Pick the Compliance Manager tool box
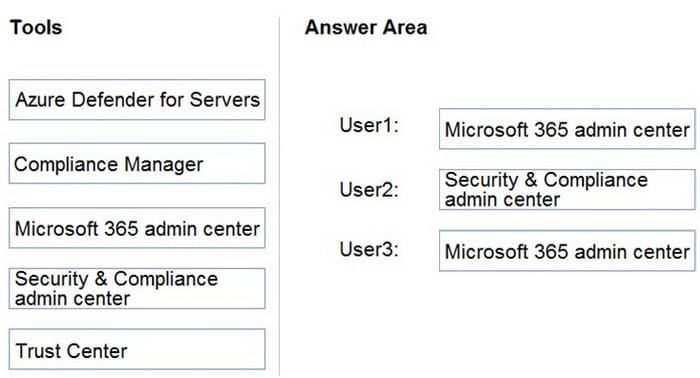The width and height of the screenshot is (700, 378). click(137, 163)
